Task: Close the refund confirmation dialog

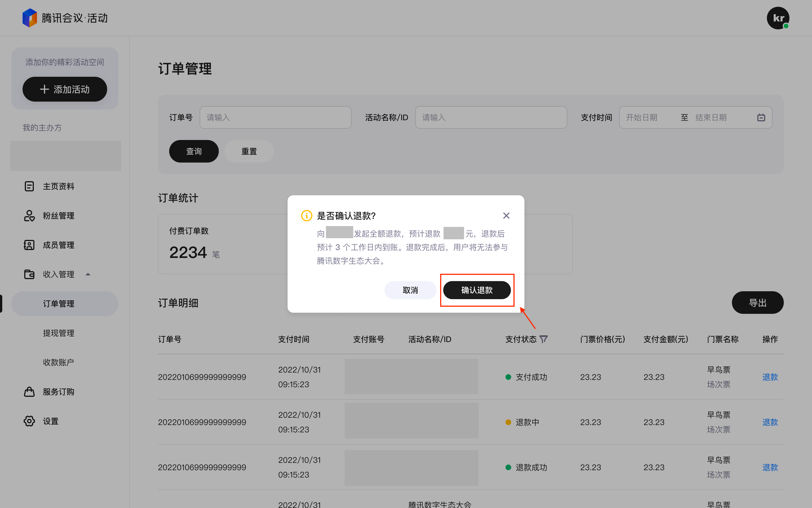Action: (506, 215)
